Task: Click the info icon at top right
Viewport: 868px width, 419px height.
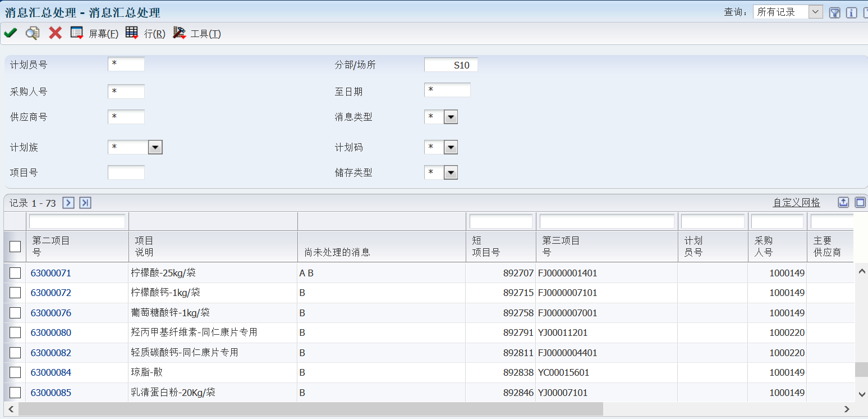Action: click(851, 12)
